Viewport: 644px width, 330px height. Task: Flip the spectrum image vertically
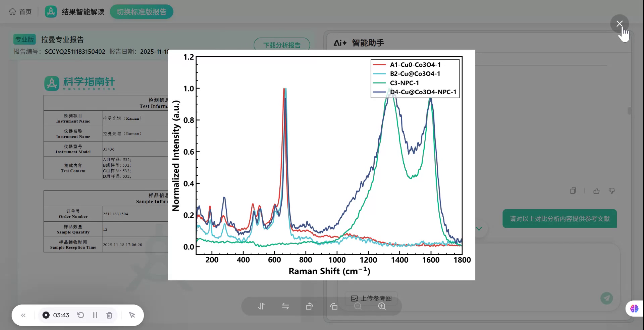[261, 306]
